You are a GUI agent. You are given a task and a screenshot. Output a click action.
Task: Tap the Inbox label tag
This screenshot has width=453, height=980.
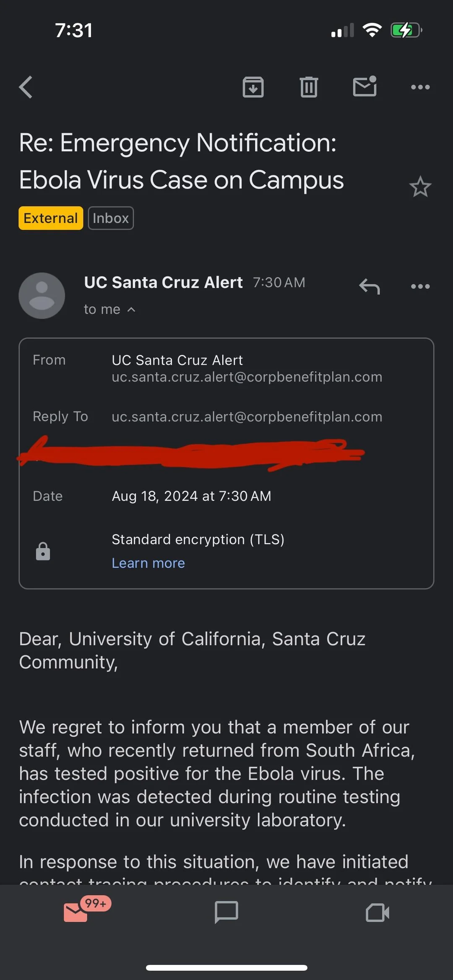tap(111, 218)
